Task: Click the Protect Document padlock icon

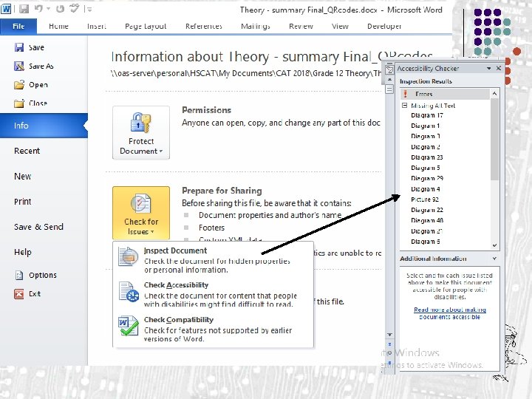Action: pos(140,123)
